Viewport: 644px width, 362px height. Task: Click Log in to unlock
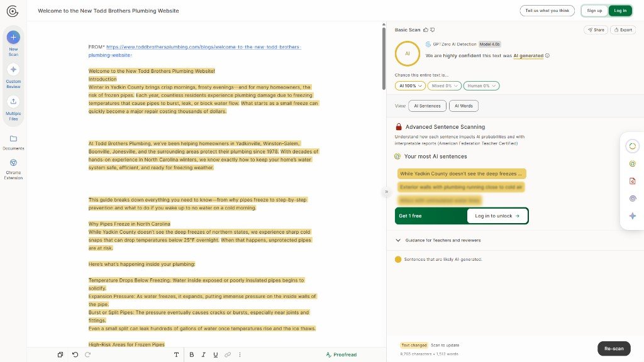coord(497,216)
